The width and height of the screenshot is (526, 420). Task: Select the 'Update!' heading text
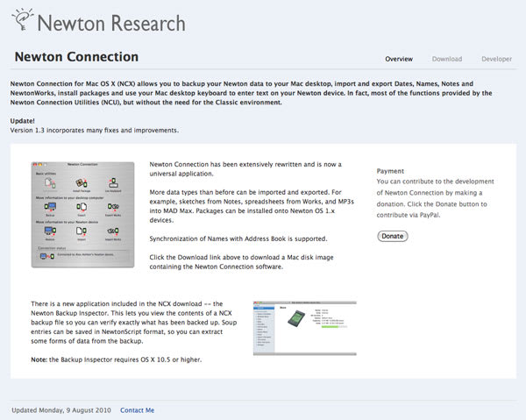pos(23,121)
